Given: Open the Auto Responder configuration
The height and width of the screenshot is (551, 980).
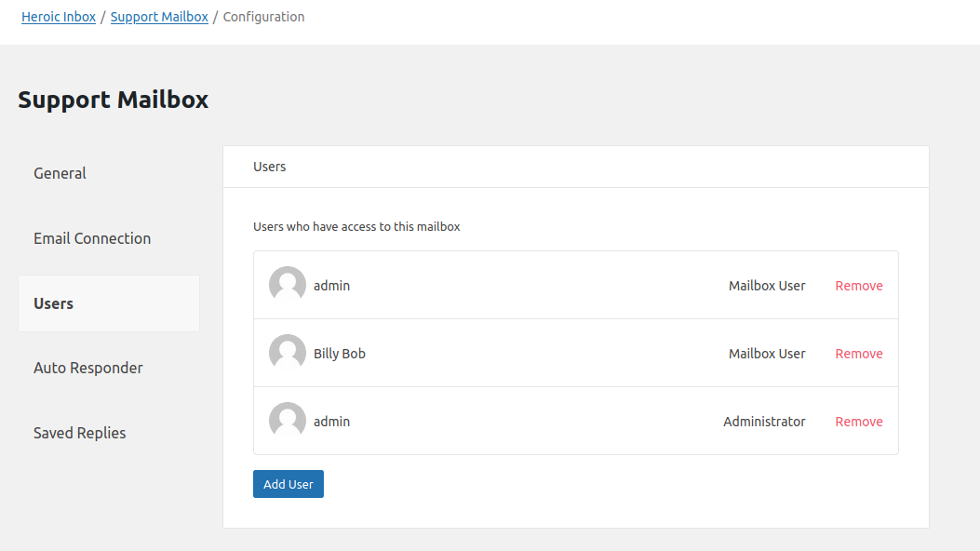Looking at the screenshot, I should [88, 368].
